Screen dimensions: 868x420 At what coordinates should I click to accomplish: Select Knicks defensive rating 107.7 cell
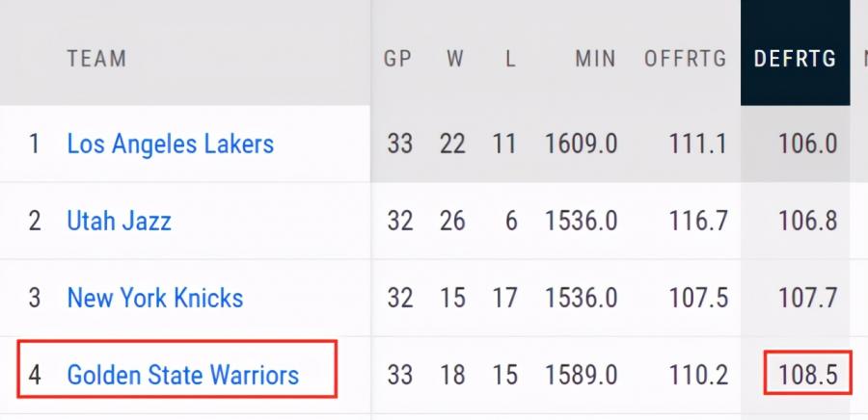click(x=808, y=298)
